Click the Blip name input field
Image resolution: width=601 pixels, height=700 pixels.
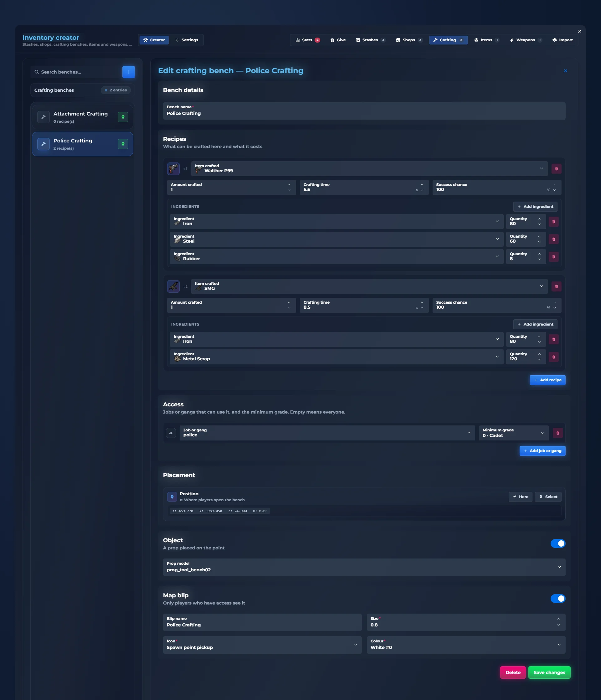click(262, 622)
